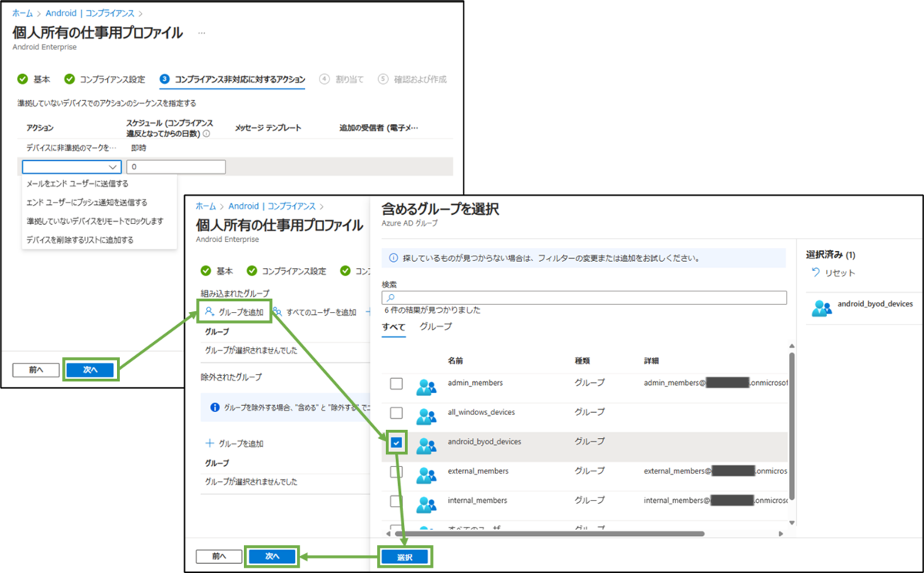The width and height of the screenshot is (924, 573).
Task: Switch to グループ tab in group picker
Action: 436,327
